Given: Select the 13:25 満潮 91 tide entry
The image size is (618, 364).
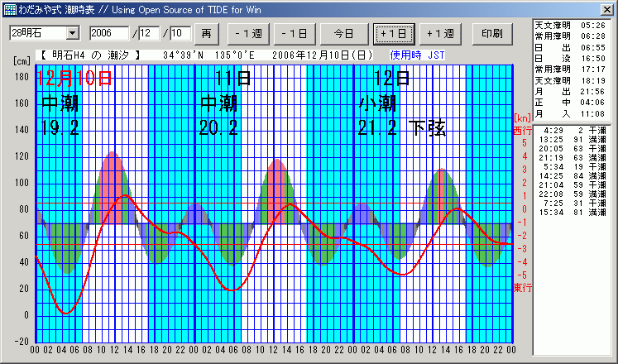Looking at the screenshot, I should click(572, 140).
